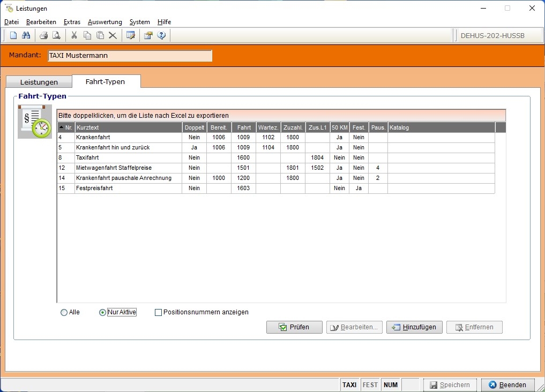This screenshot has height=392, width=545.
Task: Click the Doppelt column header
Action: (x=195, y=127)
